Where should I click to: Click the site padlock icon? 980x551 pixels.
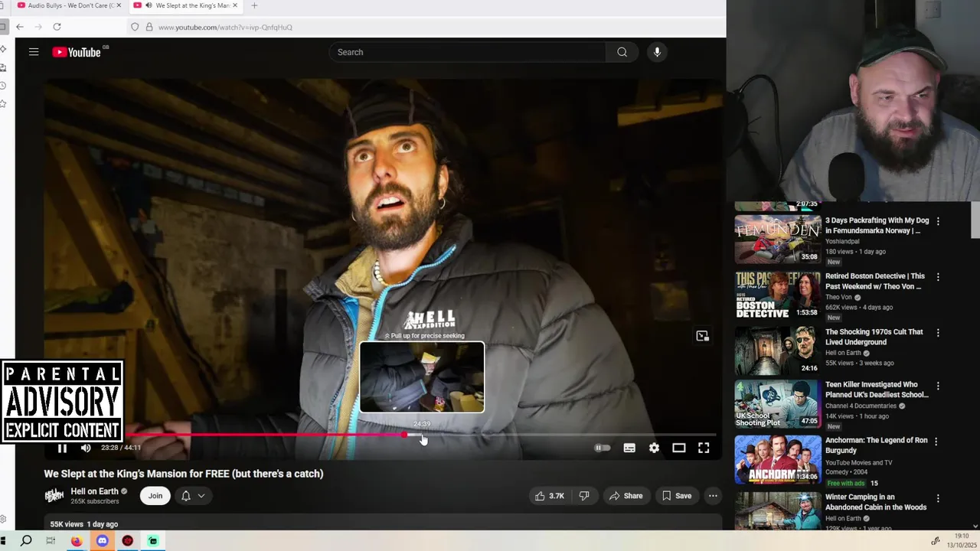pyautogui.click(x=149, y=27)
